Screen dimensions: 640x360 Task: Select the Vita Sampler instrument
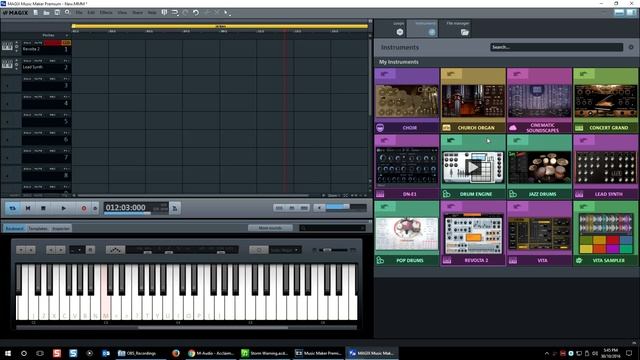[x=605, y=233]
